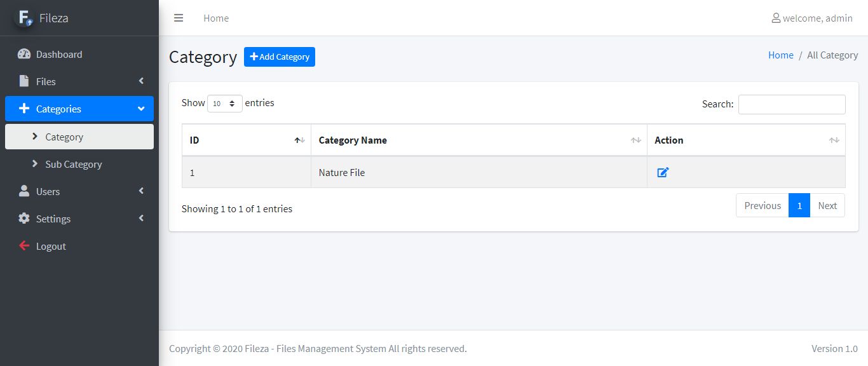Collapse the Categories menu chevron
The height and width of the screenshot is (366, 868).
141,109
